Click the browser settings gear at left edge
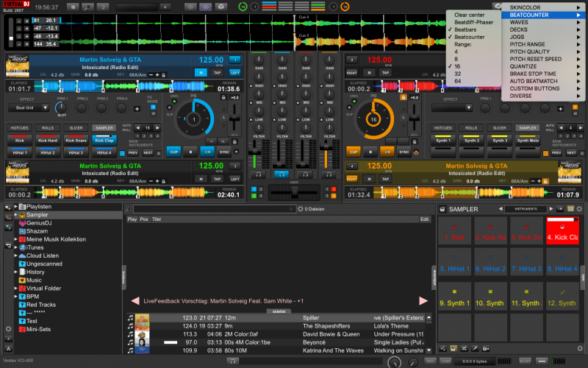The height and width of the screenshot is (368, 588). [8, 329]
